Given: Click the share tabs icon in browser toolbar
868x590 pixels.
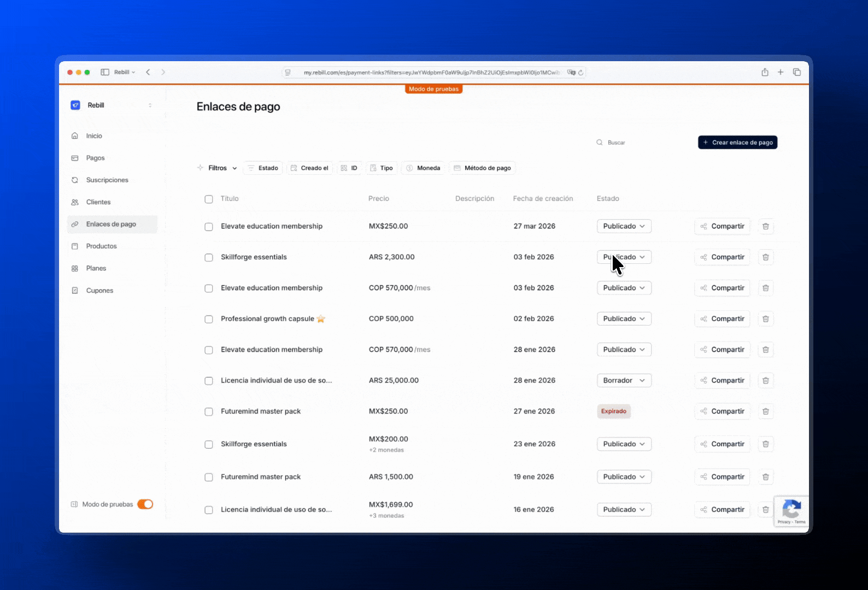Looking at the screenshot, I should (x=765, y=72).
